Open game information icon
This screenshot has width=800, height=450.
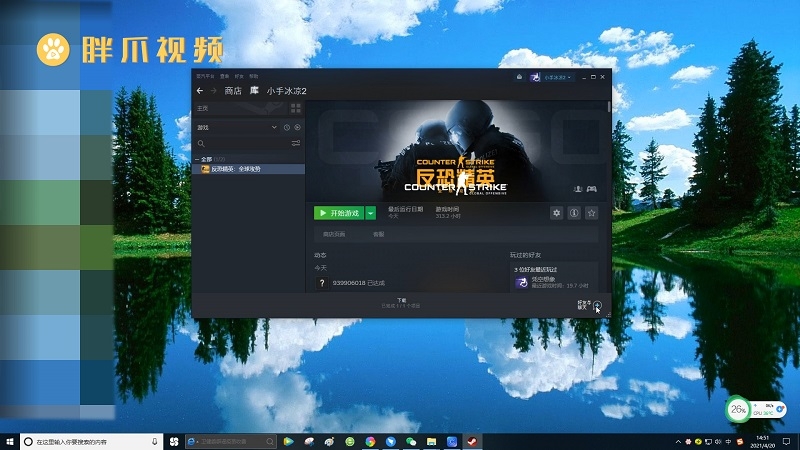pyautogui.click(x=574, y=213)
